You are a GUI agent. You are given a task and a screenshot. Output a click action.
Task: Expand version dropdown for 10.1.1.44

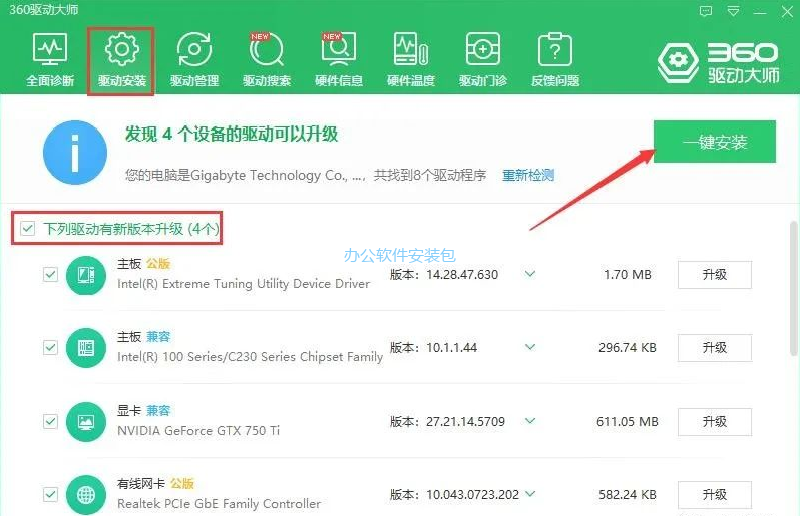530,347
